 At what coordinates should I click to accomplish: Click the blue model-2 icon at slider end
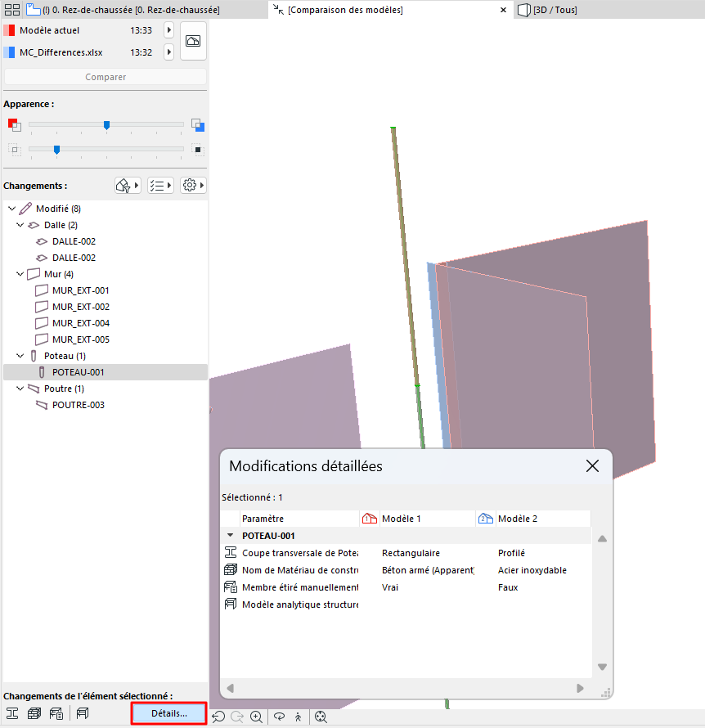tap(198, 125)
